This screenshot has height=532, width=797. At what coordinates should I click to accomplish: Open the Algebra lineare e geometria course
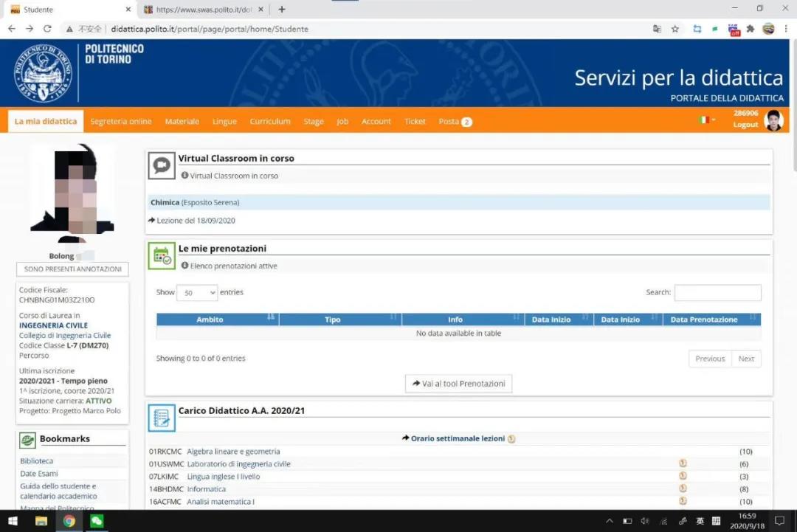point(233,452)
